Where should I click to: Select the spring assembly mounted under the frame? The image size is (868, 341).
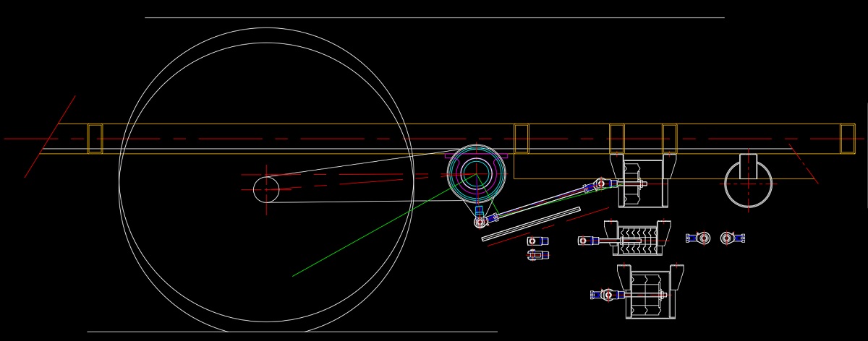click(x=642, y=184)
